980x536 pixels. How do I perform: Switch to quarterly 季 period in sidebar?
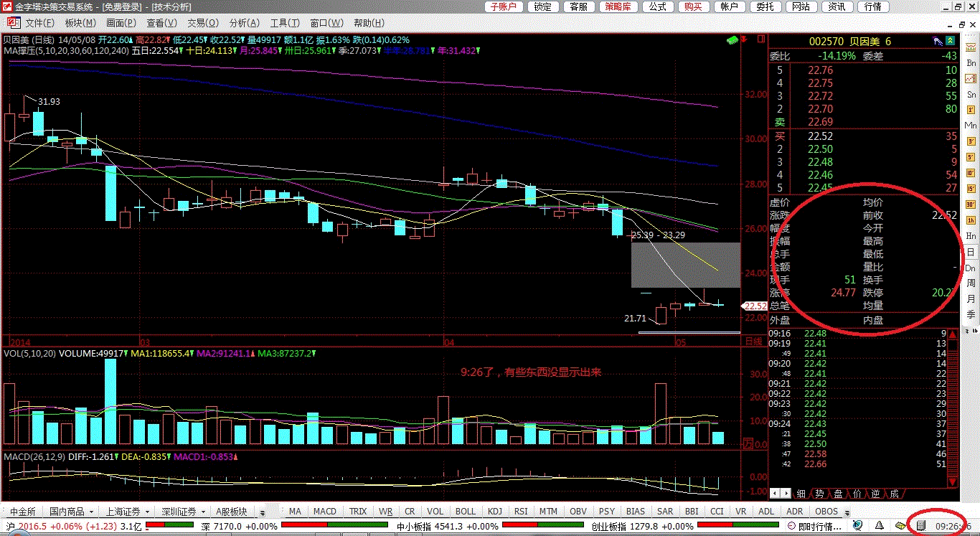coord(971,315)
